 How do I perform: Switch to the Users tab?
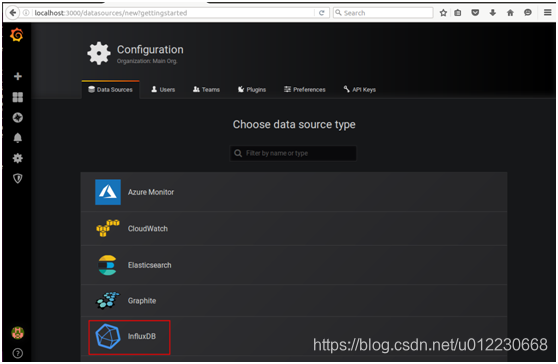click(163, 90)
